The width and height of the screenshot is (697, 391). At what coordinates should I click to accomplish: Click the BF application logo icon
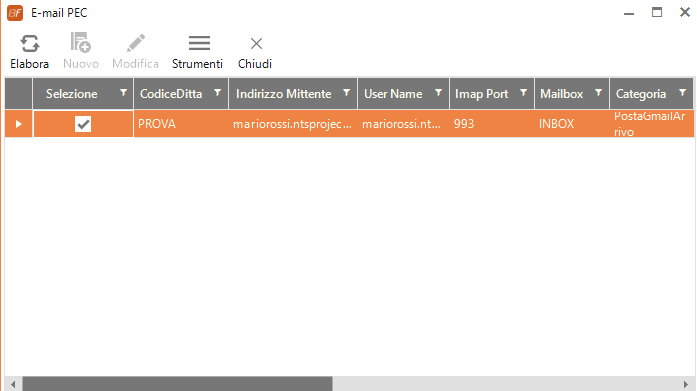(15, 13)
